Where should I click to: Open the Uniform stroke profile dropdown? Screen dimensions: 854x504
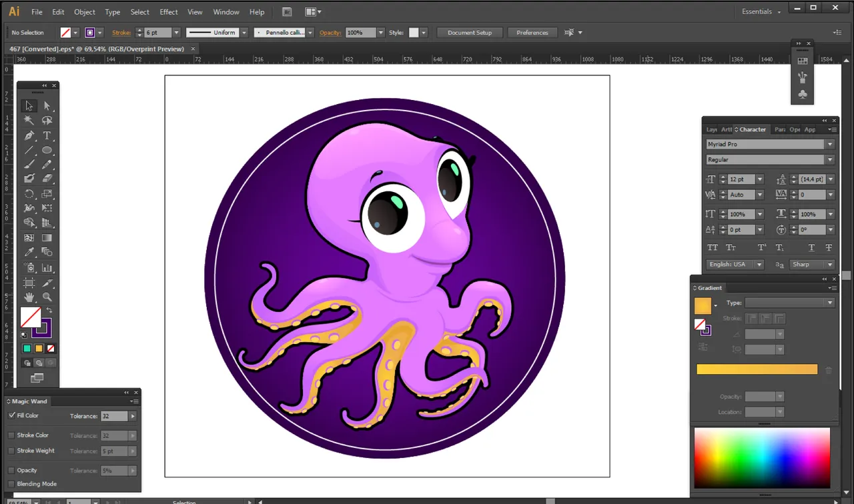coord(244,33)
